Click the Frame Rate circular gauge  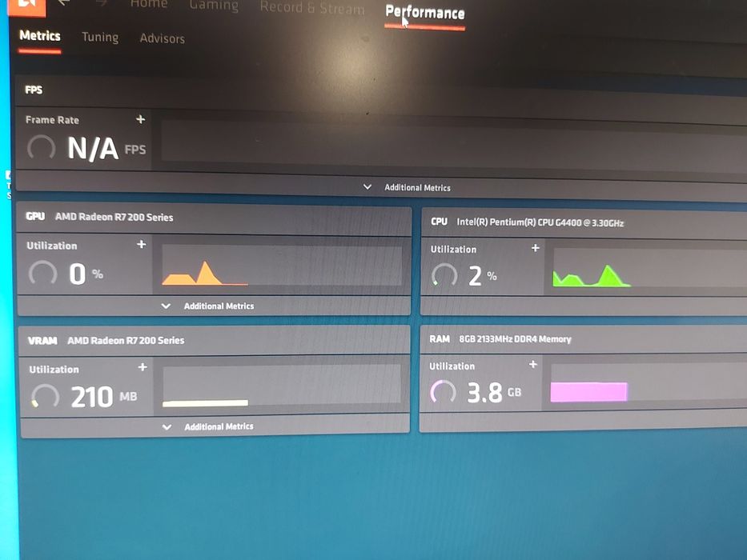click(x=42, y=148)
